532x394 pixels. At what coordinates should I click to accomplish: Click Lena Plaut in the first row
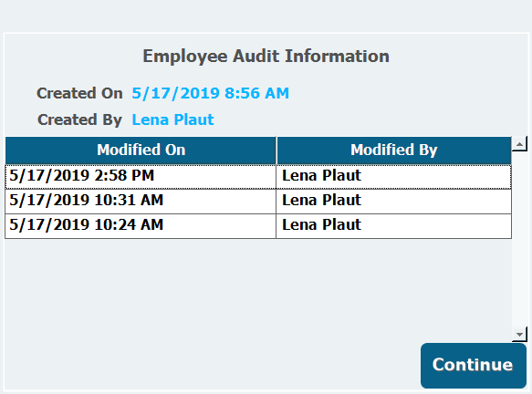[321, 176]
